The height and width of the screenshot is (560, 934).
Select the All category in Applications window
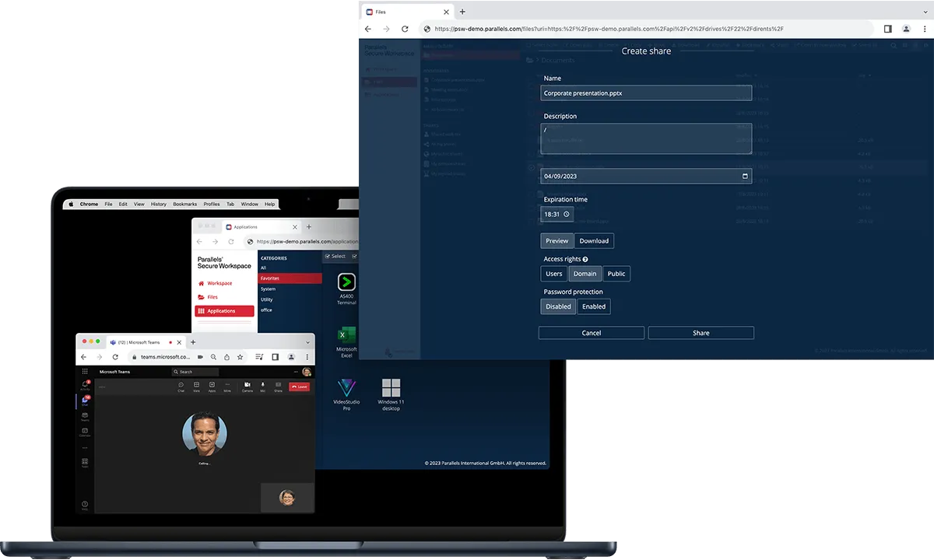point(263,268)
